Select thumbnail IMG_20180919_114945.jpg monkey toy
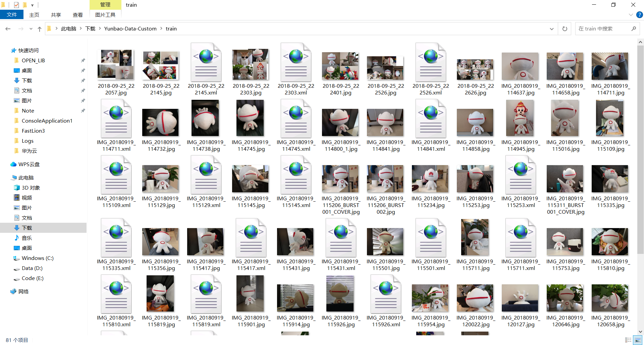644x345 pixels. click(521, 118)
